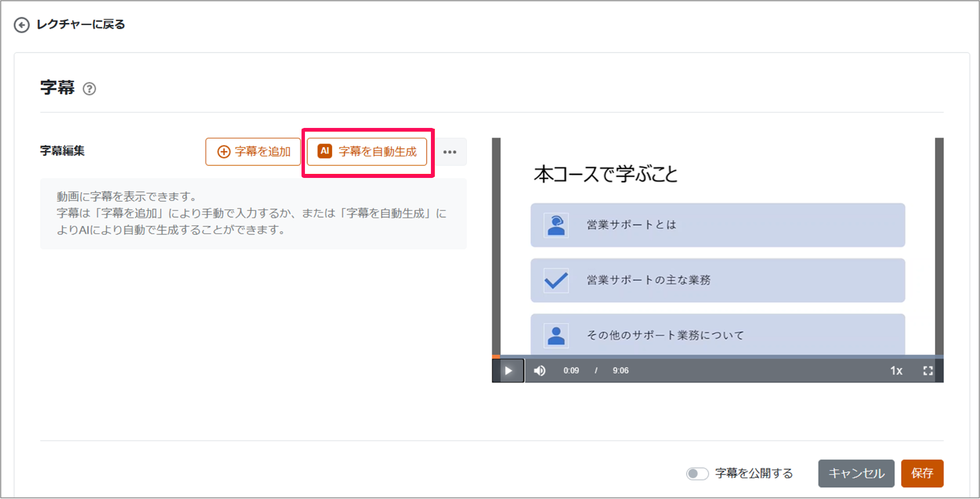Change playback speed 1x
The height and width of the screenshot is (499, 980).
coord(896,371)
